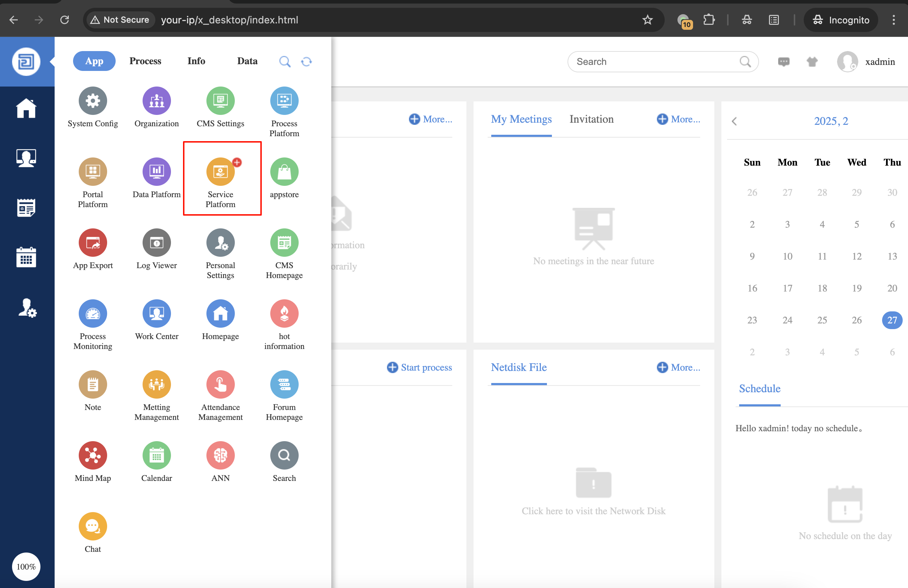Screen dimensions: 908x588
Task: Open the Service Platform app
Action: tap(220, 172)
